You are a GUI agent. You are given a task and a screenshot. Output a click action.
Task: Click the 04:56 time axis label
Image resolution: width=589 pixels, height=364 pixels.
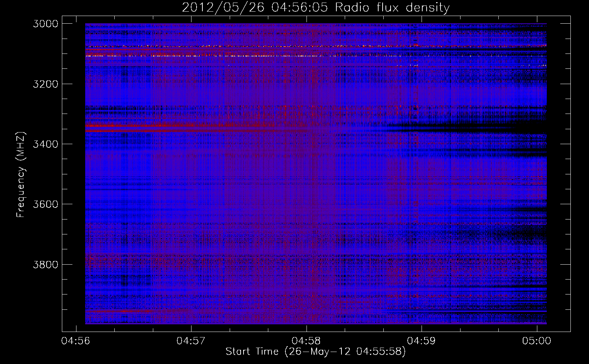76,341
